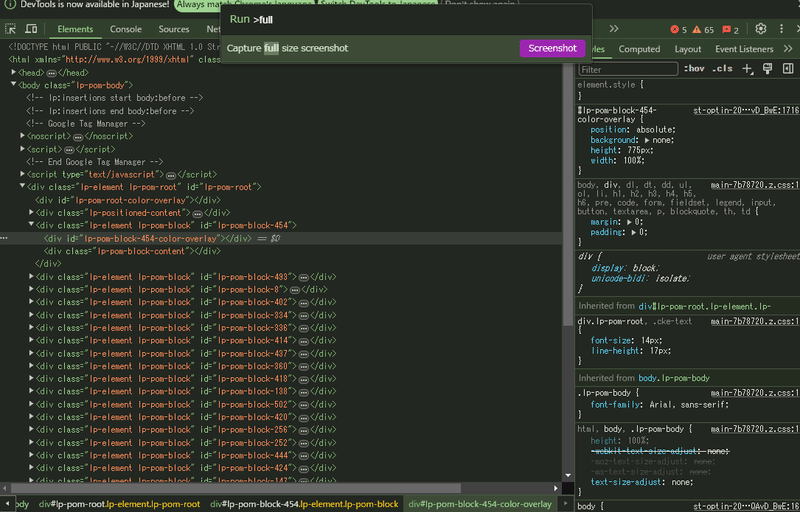Select div#lp-pom-block-454-color-overlay breadcrumb

pos(480,504)
